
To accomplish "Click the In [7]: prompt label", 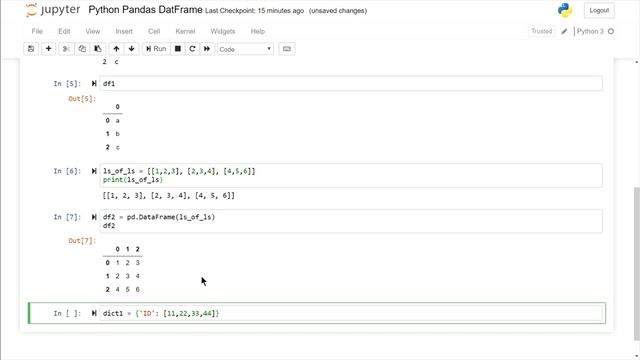I will 67,217.
